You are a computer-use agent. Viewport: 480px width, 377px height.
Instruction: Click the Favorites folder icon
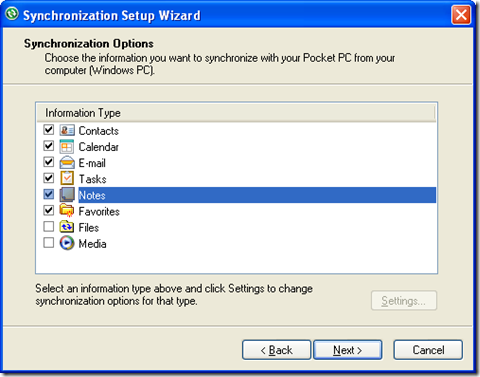(67, 211)
